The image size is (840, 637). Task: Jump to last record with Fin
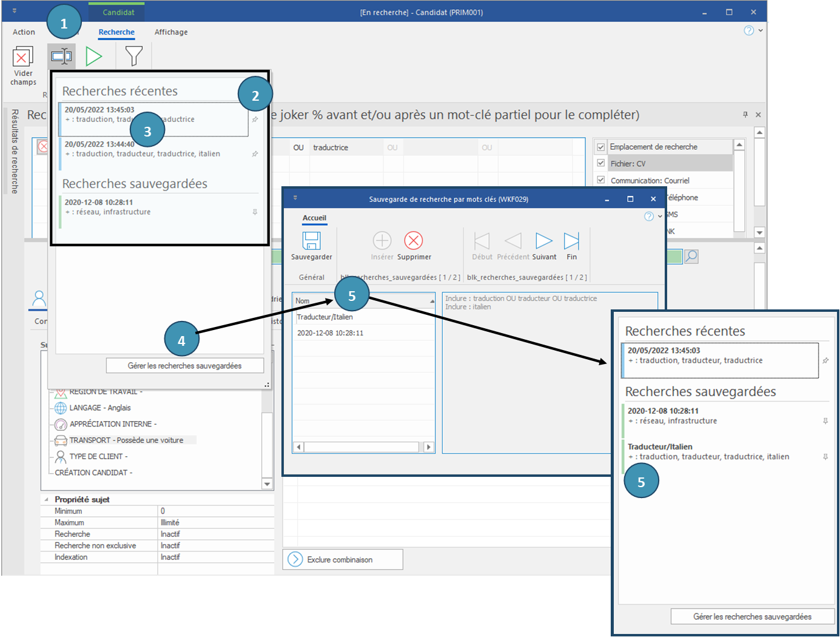(x=571, y=241)
